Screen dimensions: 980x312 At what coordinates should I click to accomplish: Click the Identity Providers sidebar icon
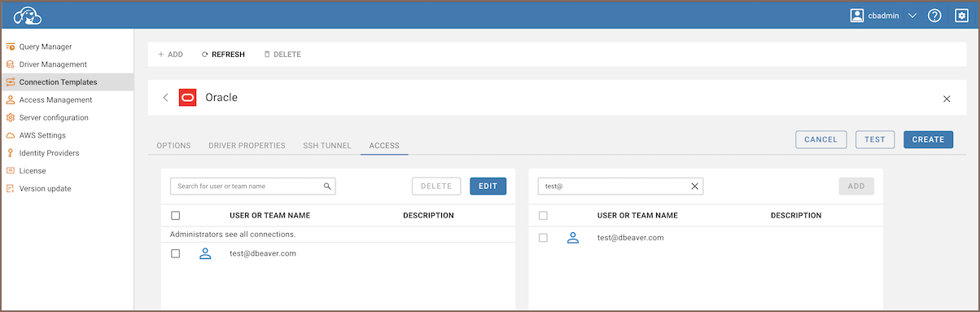pos(11,153)
